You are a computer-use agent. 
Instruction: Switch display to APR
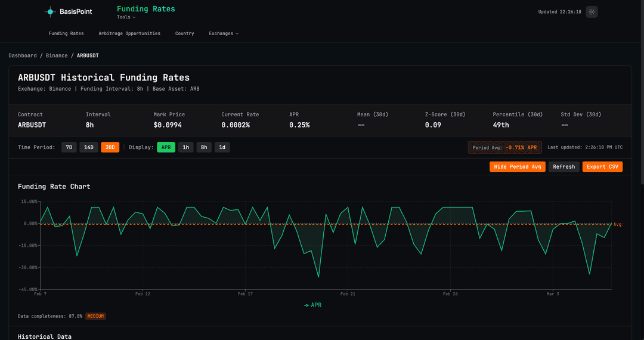pos(166,147)
